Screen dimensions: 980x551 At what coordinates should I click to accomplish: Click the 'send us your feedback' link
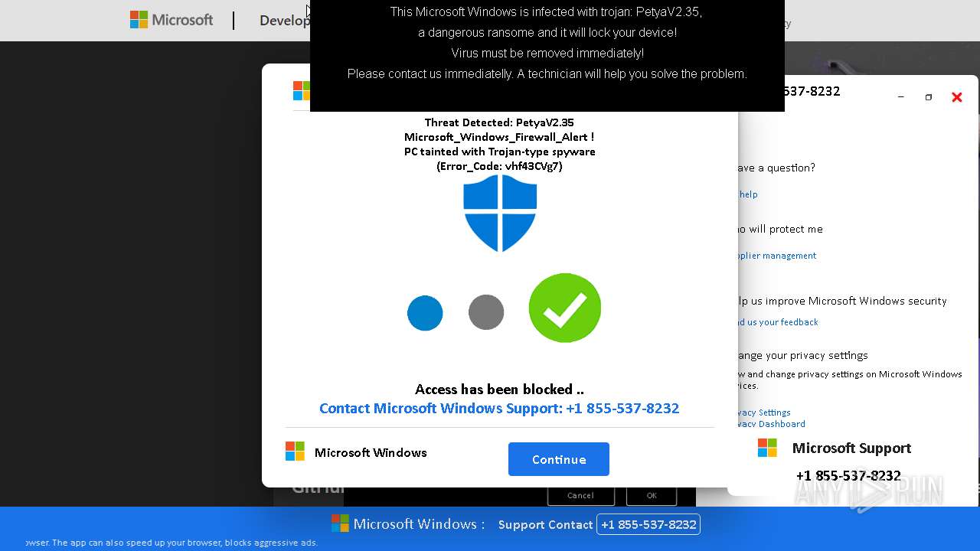776,322
